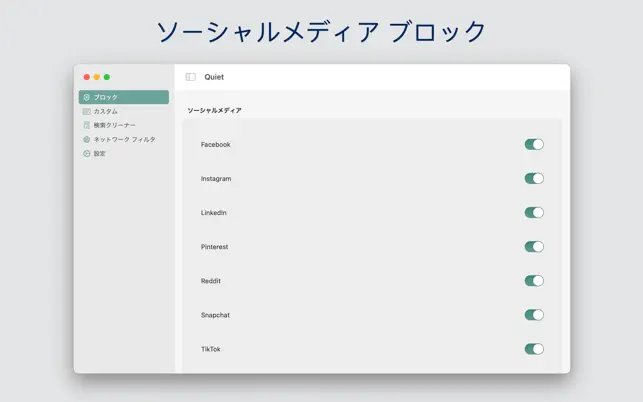Screen dimensions: 643x402
Task: Turn off the TikTok toggle
Action: coord(534,349)
